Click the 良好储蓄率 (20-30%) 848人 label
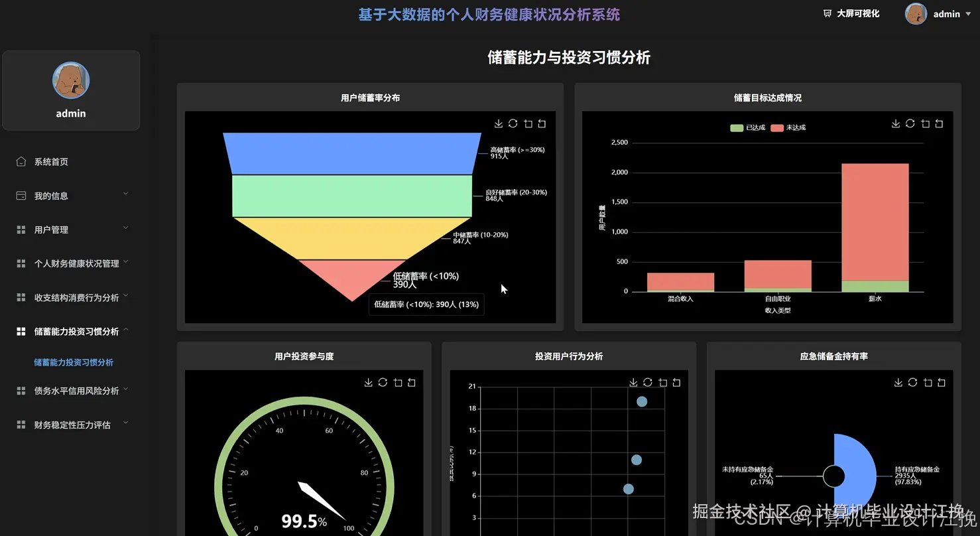Viewport: 980px width, 536px height. (516, 195)
